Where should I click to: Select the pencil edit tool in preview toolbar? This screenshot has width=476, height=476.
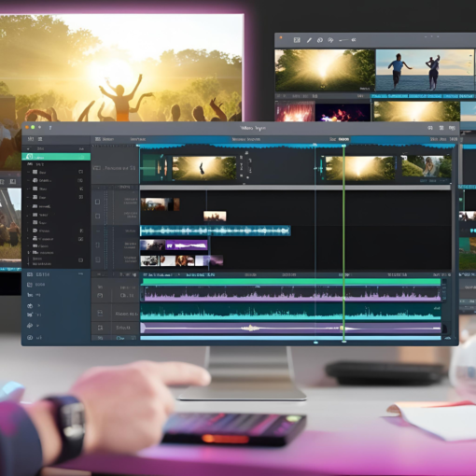point(309,40)
